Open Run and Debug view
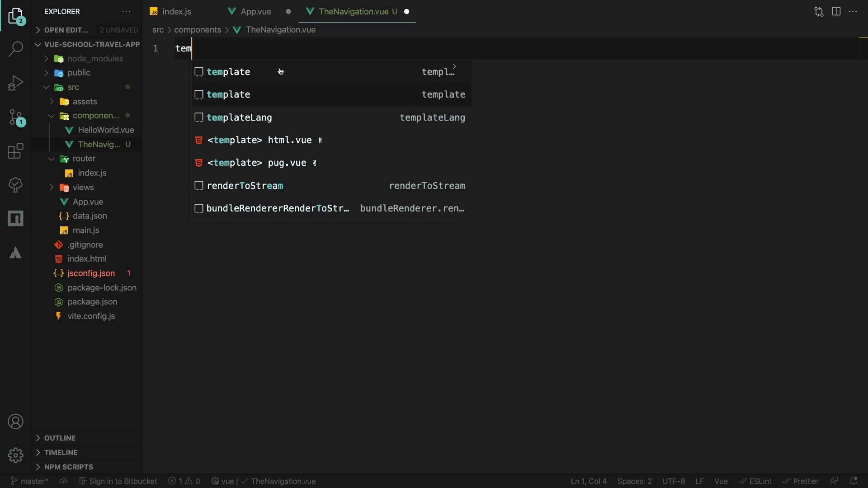 (16, 83)
